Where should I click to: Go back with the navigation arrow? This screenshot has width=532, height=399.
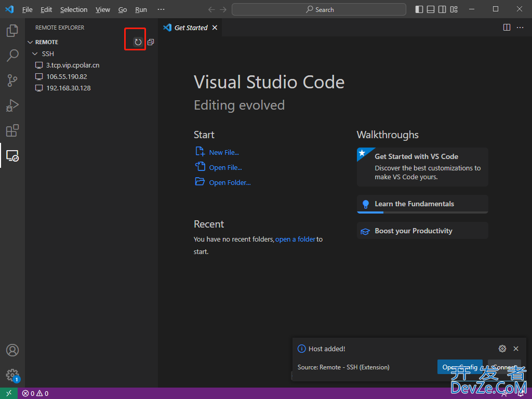pyautogui.click(x=211, y=9)
